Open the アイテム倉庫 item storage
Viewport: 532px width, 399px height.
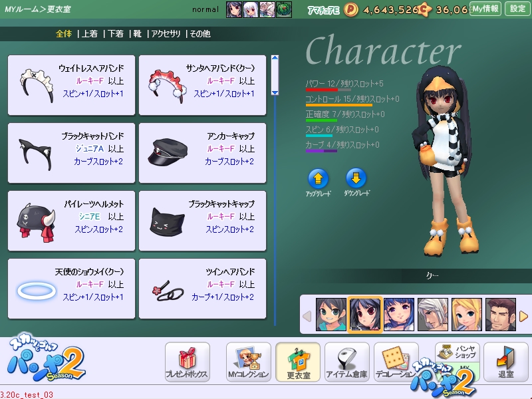click(346, 362)
